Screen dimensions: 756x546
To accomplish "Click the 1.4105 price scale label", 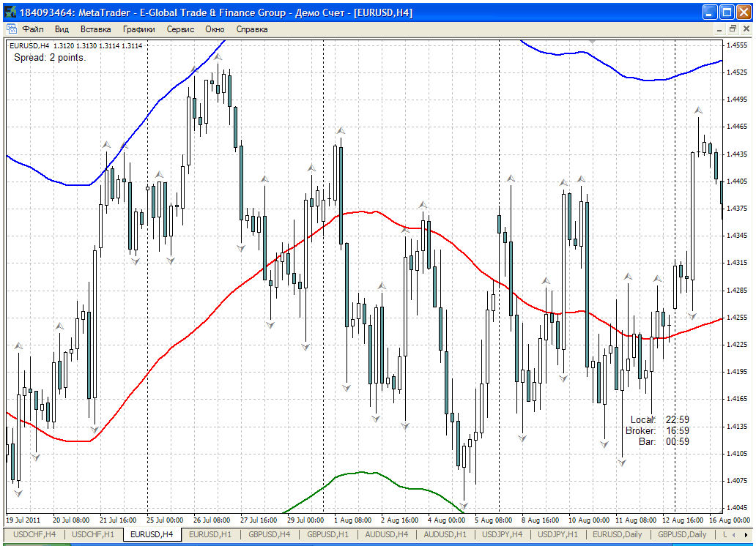I will click(x=737, y=454).
